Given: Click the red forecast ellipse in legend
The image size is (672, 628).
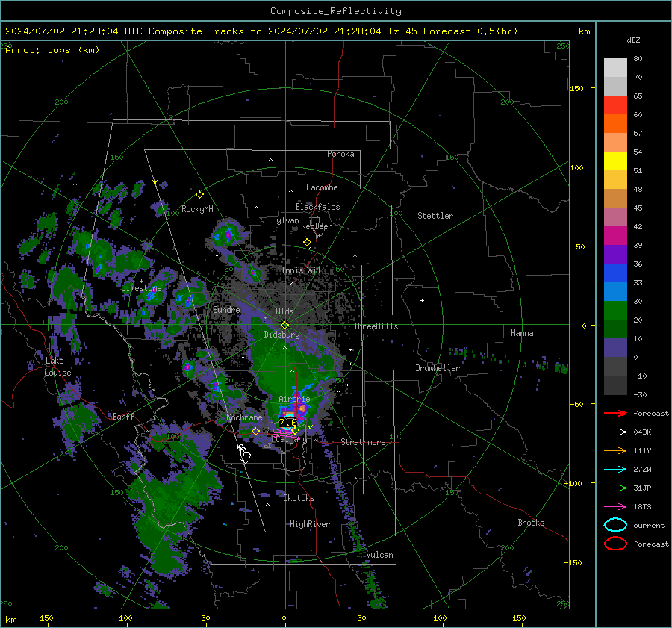Looking at the screenshot, I should pos(615,544).
